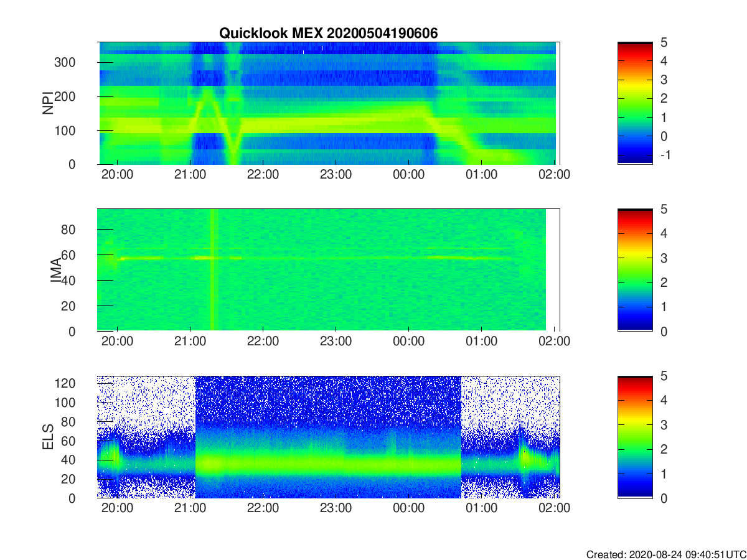Click the 2 label on the IMA colorbar
The image size is (747, 560).
(664, 282)
